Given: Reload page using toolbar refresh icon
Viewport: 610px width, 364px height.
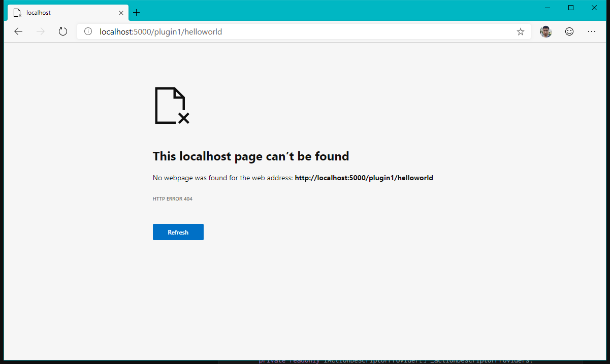Looking at the screenshot, I should click(x=63, y=31).
